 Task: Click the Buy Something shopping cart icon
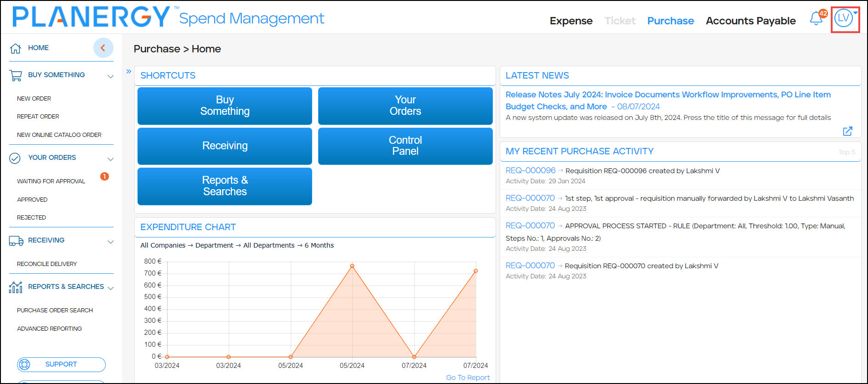pos(16,75)
